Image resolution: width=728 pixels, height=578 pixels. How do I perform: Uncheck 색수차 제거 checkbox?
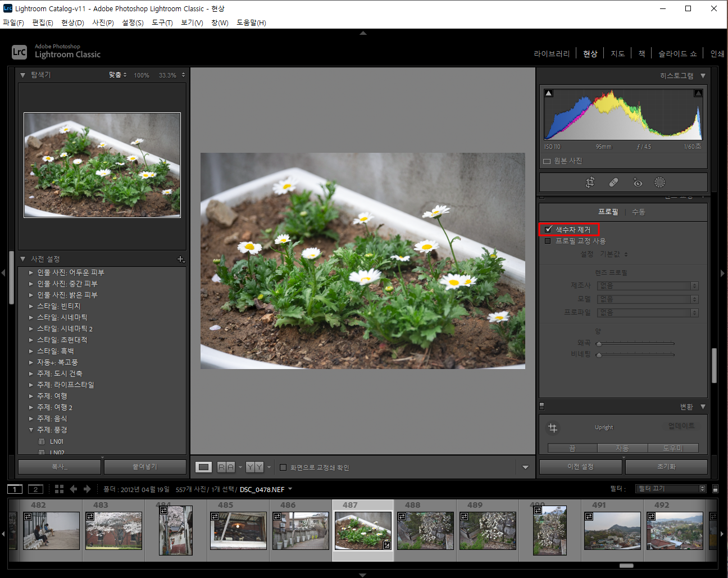[548, 229]
